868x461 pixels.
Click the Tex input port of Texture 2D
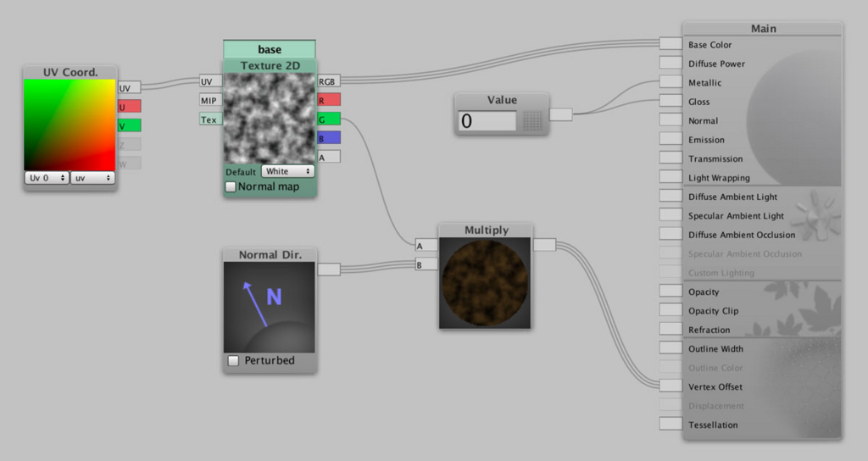click(211, 119)
